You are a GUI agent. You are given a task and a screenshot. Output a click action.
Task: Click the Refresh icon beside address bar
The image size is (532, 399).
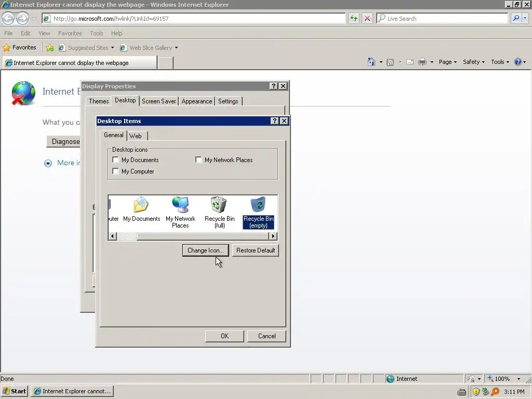click(353, 18)
